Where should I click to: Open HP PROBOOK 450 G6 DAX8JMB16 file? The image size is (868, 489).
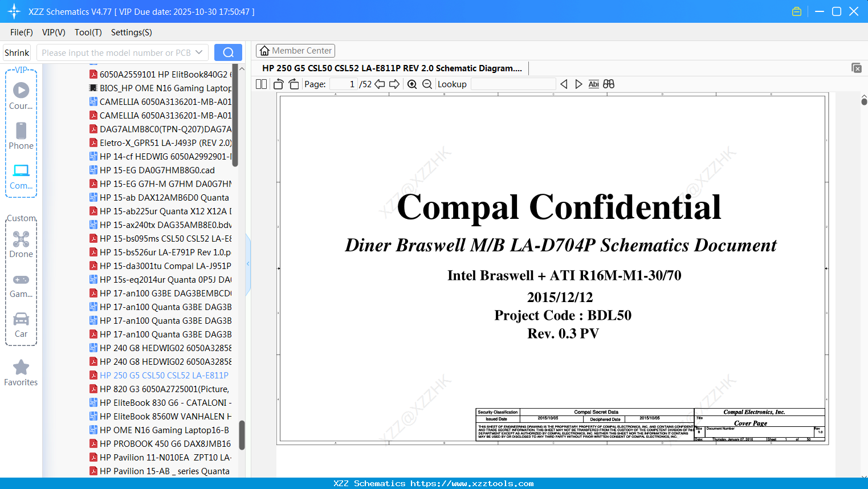click(160, 443)
